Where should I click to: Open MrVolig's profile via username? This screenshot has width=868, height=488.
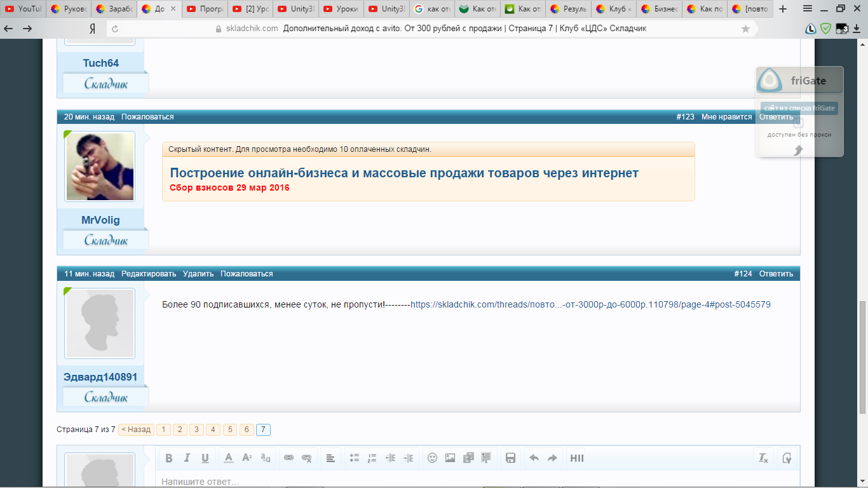click(x=100, y=220)
